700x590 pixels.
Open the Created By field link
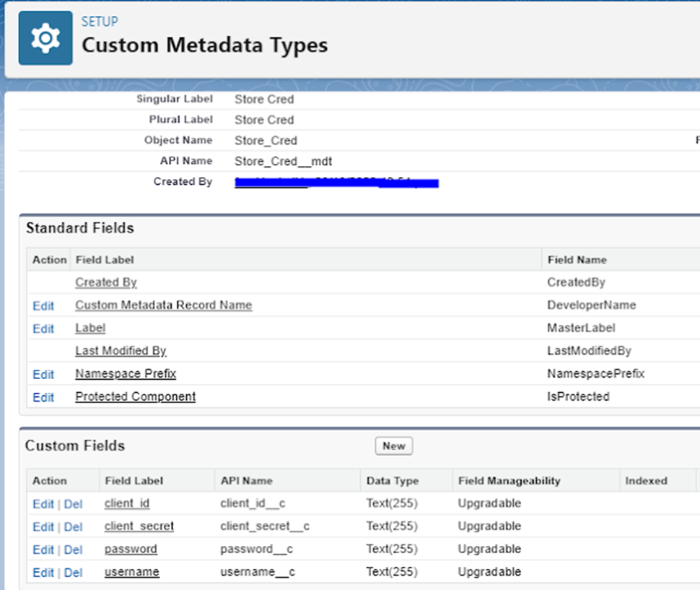tap(106, 282)
